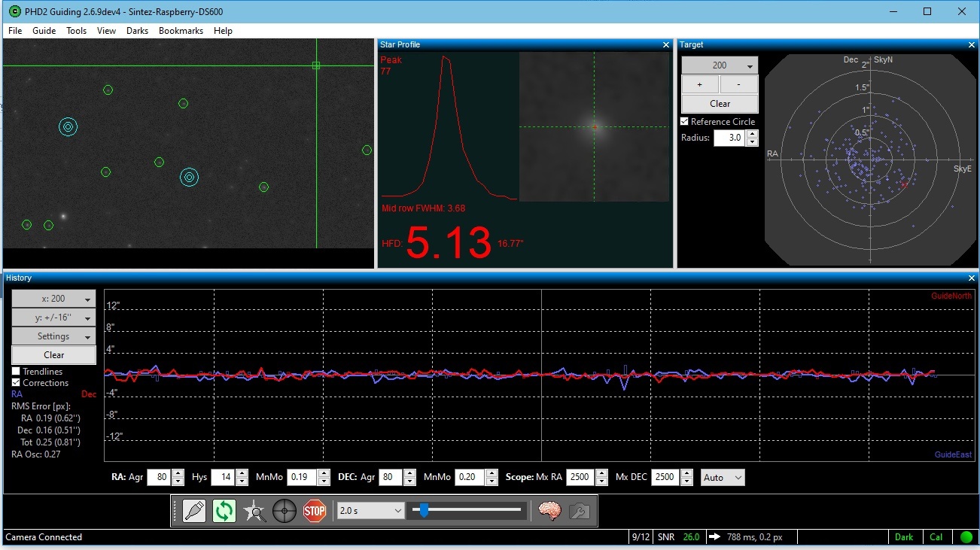
Task: Open the exposure time 2.0 s dropdown
Action: [371, 511]
